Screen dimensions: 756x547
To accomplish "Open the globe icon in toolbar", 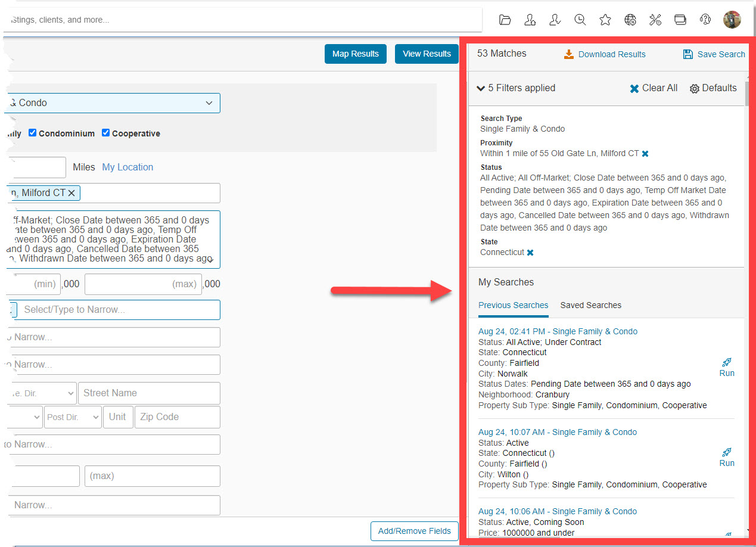I will click(630, 20).
